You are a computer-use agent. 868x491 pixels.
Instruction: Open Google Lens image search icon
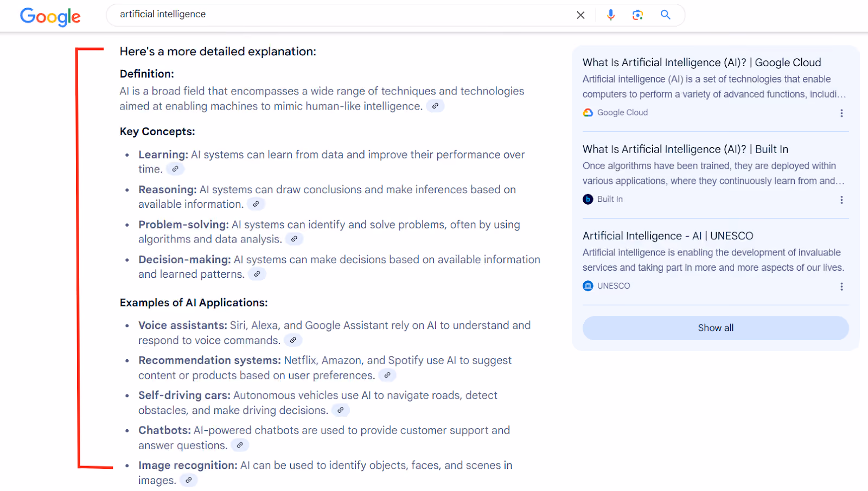(x=638, y=15)
